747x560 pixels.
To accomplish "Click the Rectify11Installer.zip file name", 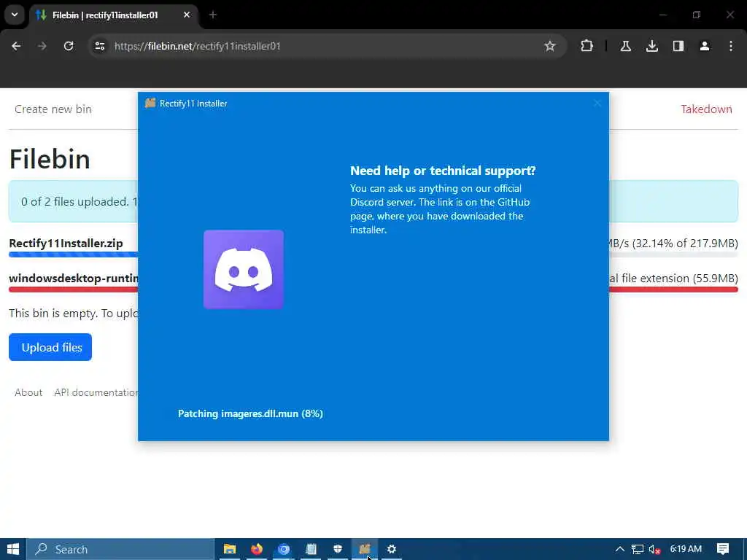I will point(66,244).
